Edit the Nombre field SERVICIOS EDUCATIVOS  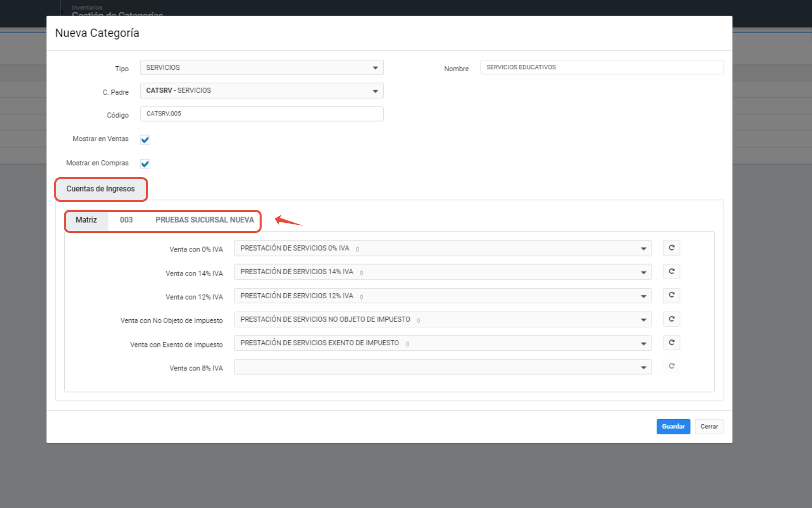point(602,67)
